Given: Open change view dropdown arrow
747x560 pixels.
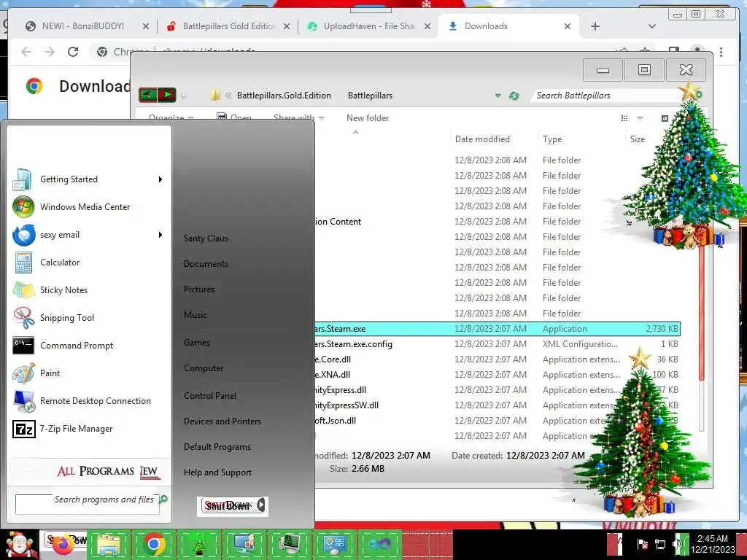Looking at the screenshot, I should pyautogui.click(x=640, y=118).
